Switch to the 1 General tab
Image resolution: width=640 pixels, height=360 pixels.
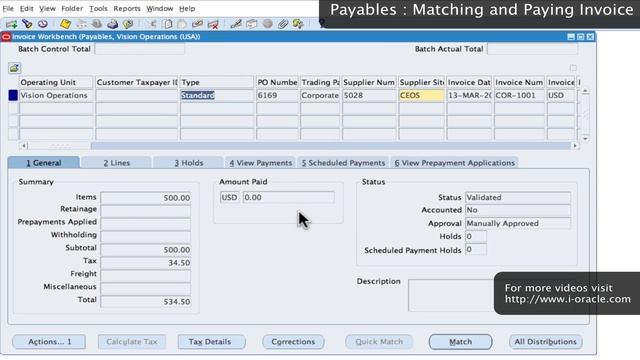(x=44, y=162)
